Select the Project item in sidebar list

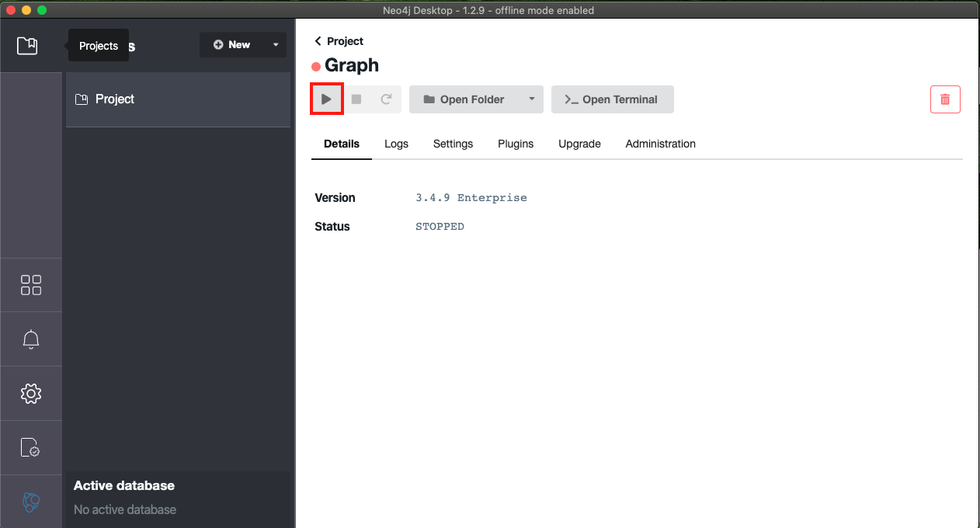178,99
